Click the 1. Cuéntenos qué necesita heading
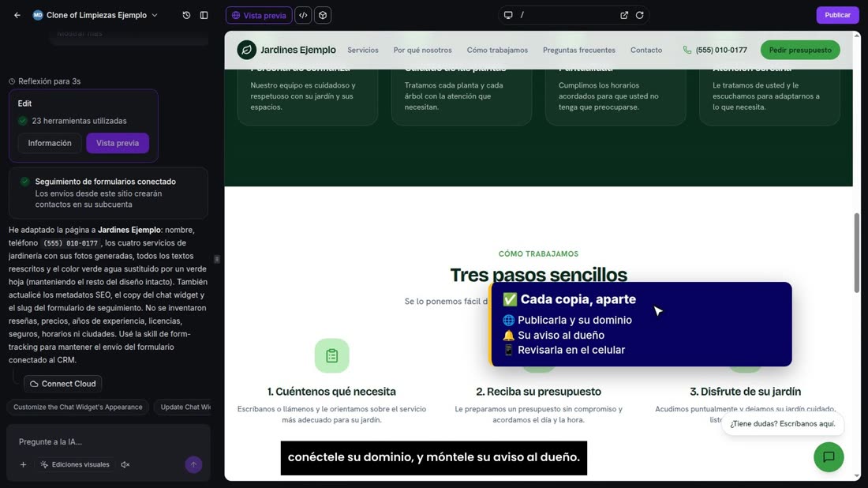 coord(331,392)
